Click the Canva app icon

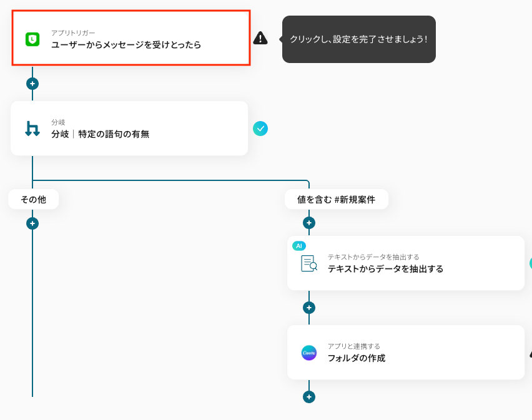[309, 353]
